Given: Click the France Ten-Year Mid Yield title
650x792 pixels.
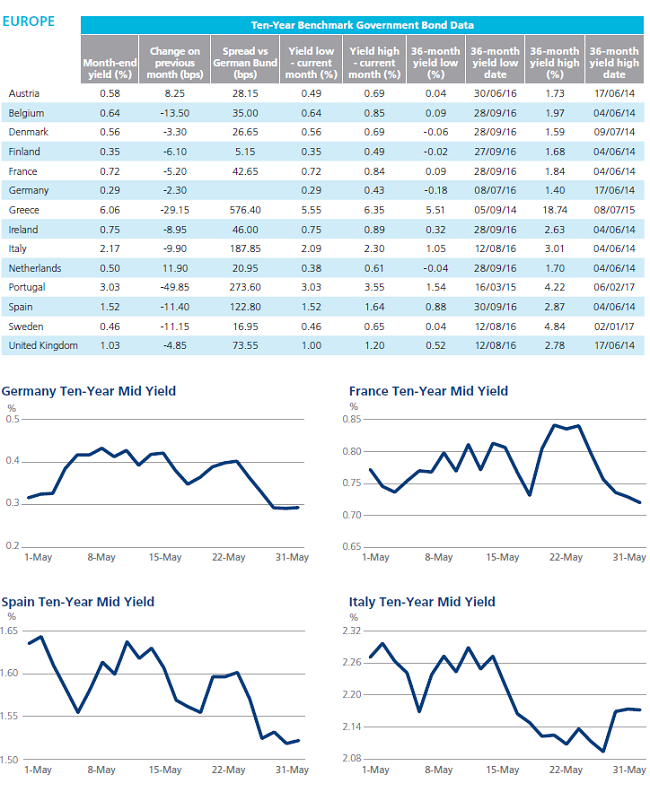Looking at the screenshot, I should [x=428, y=391].
